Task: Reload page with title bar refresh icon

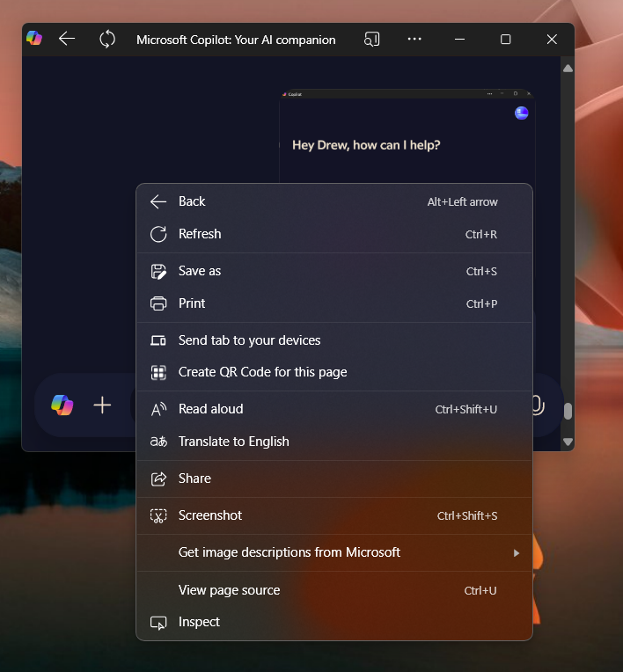Action: [x=107, y=39]
